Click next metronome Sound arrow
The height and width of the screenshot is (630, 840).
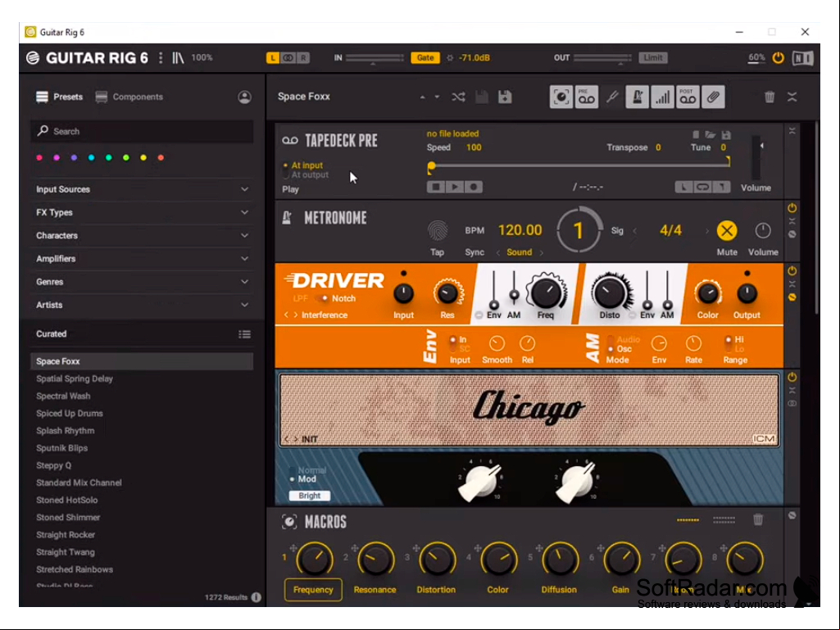(x=542, y=252)
